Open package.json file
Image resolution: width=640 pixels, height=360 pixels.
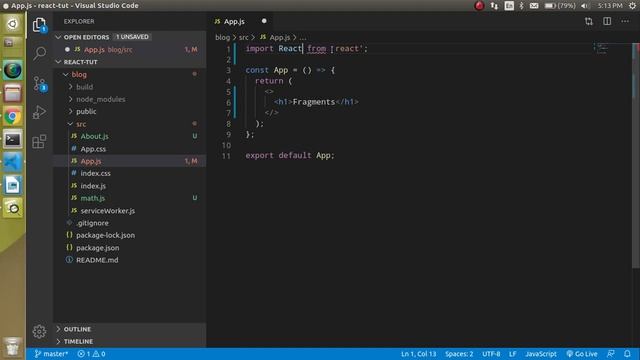click(x=130, y=248)
